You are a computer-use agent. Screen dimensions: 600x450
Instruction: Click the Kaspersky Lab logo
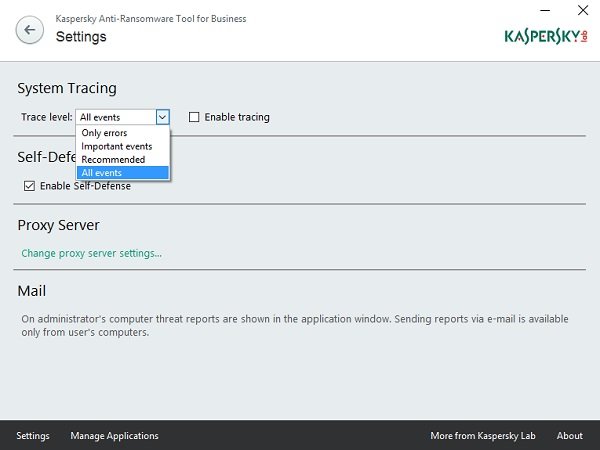click(546, 36)
